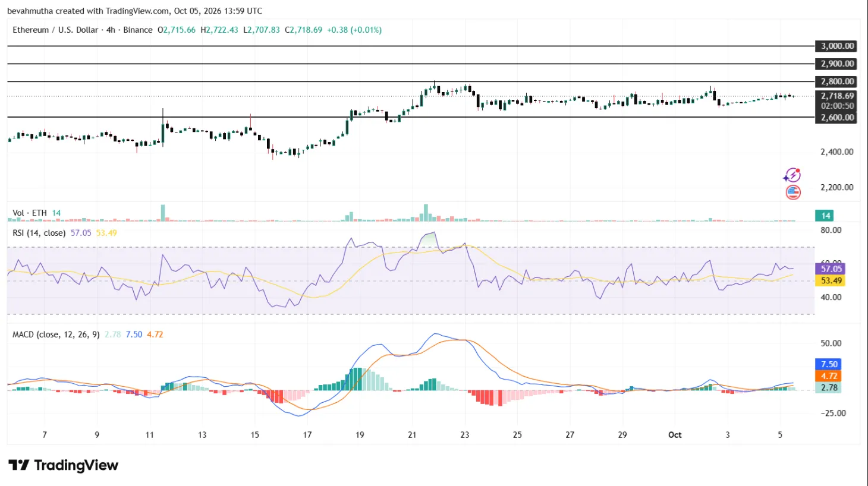The image size is (868, 486).
Task: Click the date label 29 on time axis
Action: pyautogui.click(x=622, y=435)
